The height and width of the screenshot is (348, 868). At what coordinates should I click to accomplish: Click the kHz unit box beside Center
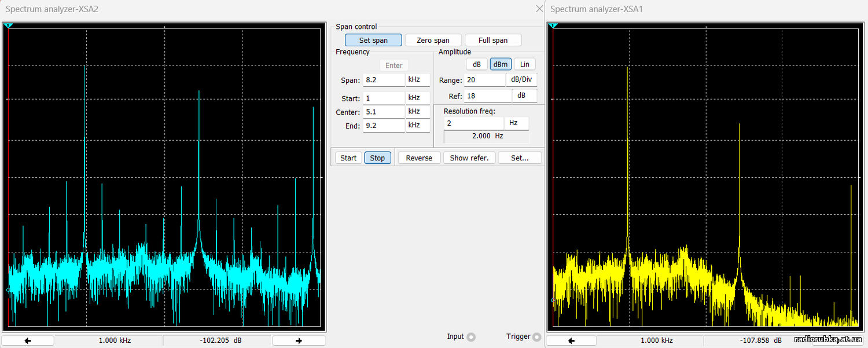pyautogui.click(x=418, y=112)
